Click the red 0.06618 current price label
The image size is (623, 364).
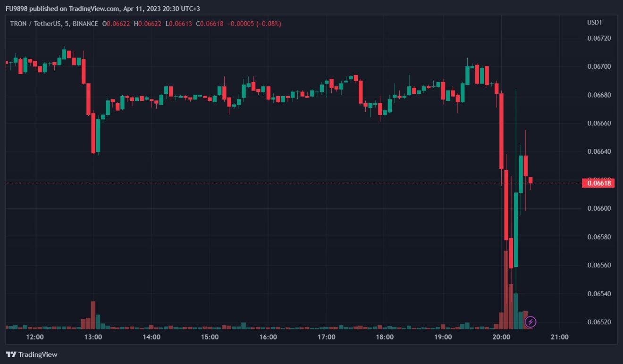coord(598,183)
